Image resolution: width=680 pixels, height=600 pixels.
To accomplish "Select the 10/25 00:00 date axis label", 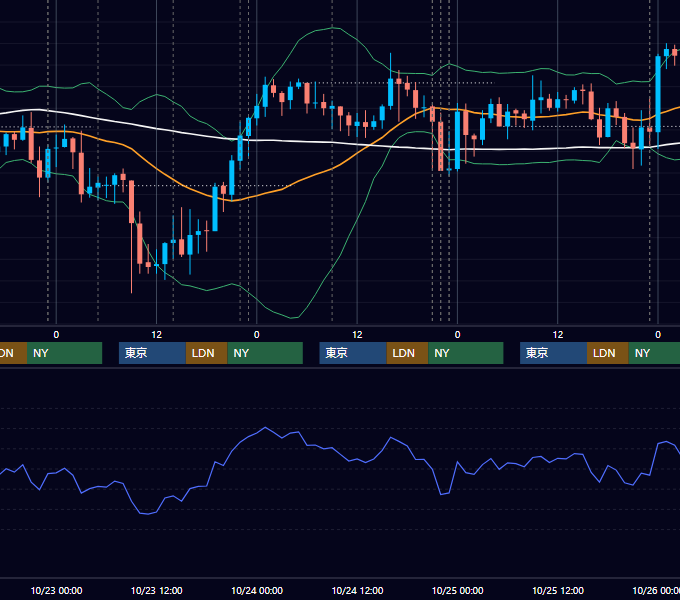I will coord(458,590).
